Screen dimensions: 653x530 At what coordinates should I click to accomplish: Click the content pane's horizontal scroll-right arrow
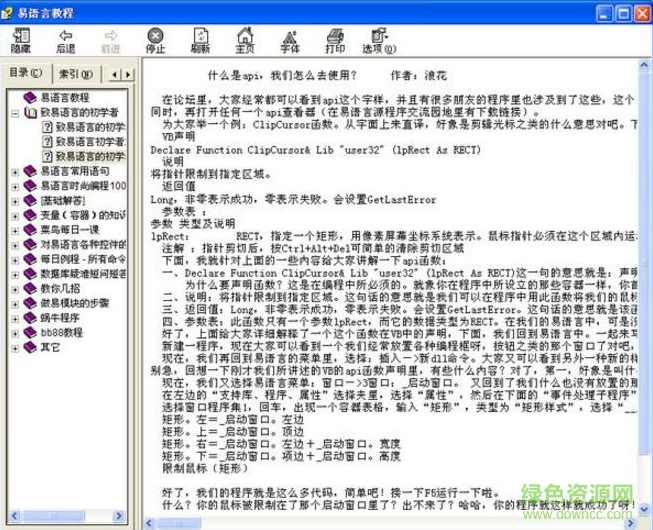pos(631,523)
